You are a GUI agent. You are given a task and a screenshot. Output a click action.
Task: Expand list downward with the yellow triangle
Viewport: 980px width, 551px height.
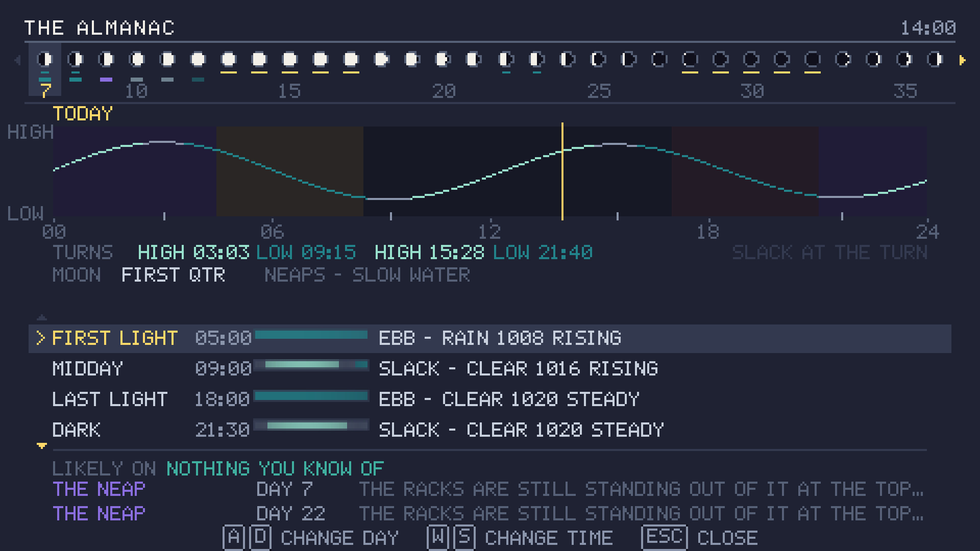(42, 446)
